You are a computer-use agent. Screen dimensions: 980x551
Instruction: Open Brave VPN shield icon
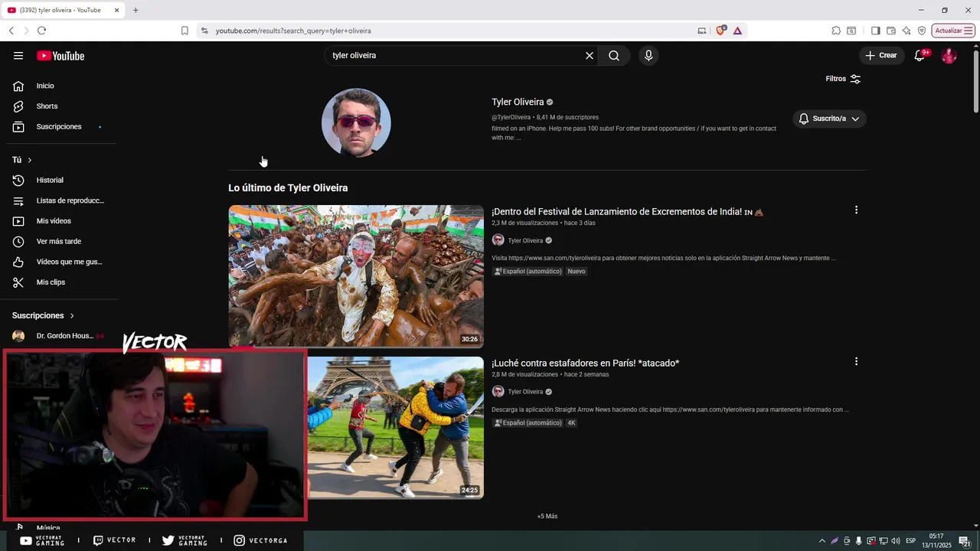tap(922, 31)
